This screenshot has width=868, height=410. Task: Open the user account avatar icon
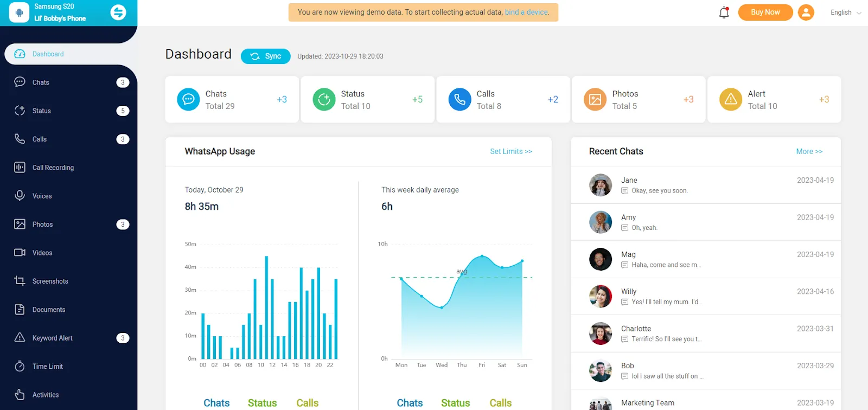(x=806, y=12)
